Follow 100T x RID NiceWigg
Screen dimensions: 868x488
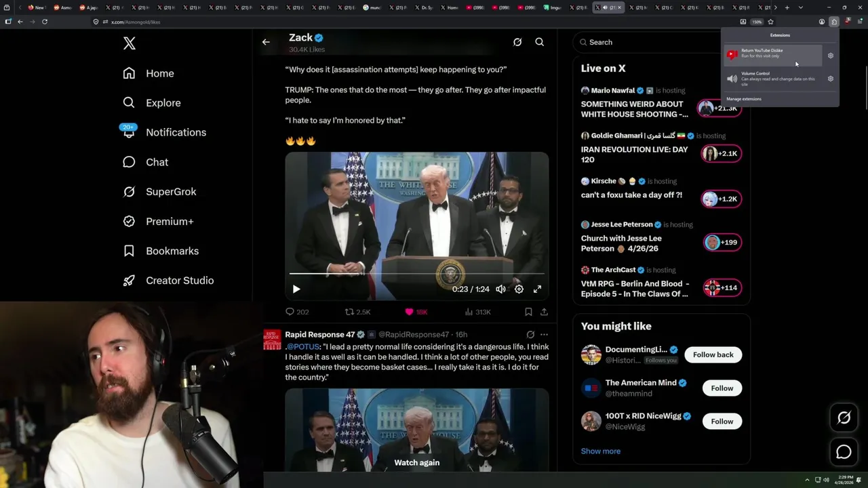tap(722, 421)
